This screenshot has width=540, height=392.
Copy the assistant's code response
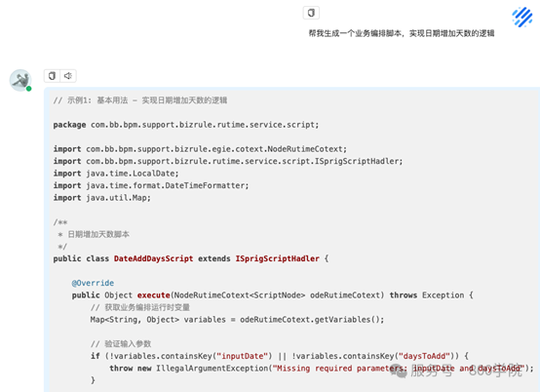tap(52, 76)
